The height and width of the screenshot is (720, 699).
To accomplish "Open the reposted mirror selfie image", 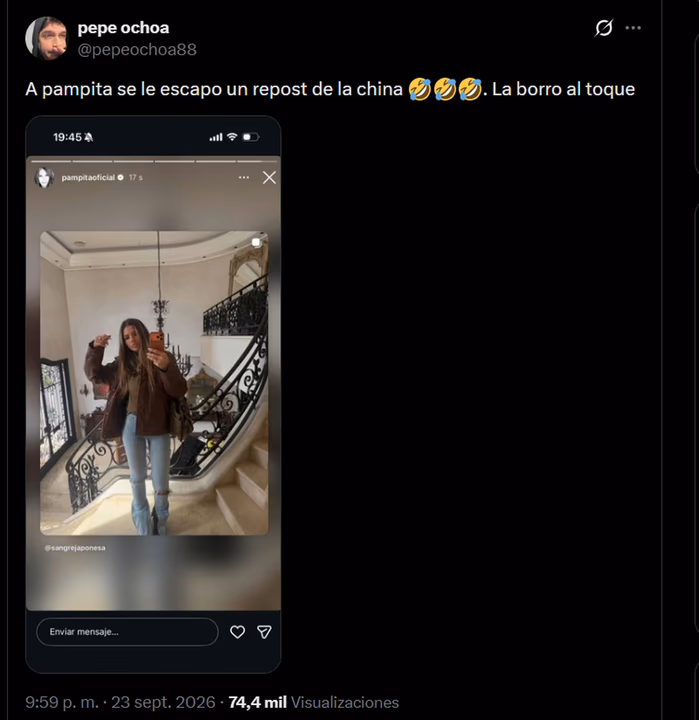I will click(x=154, y=383).
